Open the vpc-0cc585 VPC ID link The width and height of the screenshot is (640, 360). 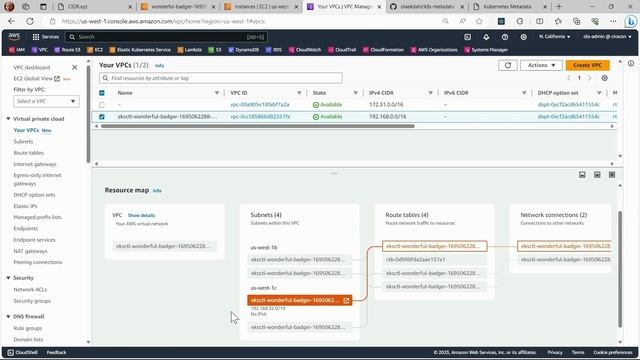point(260,117)
